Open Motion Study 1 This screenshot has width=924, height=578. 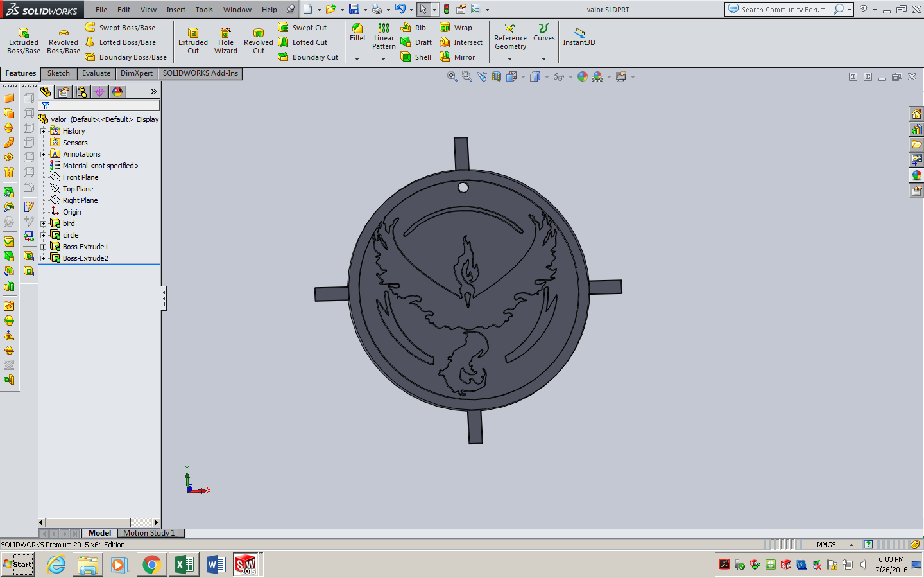click(151, 533)
